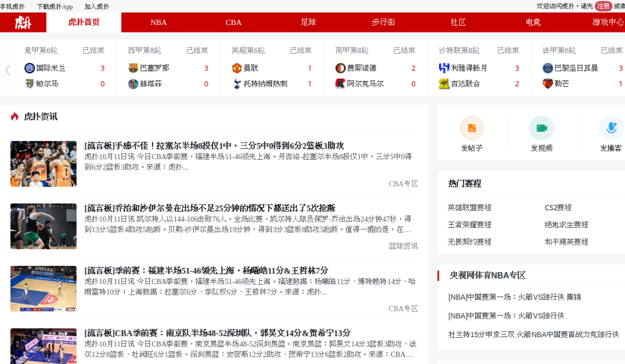Viewport: 625px width, 364px height.
Task: Click thumbnail of 福建 vs 上海 article
Action: 44,288
